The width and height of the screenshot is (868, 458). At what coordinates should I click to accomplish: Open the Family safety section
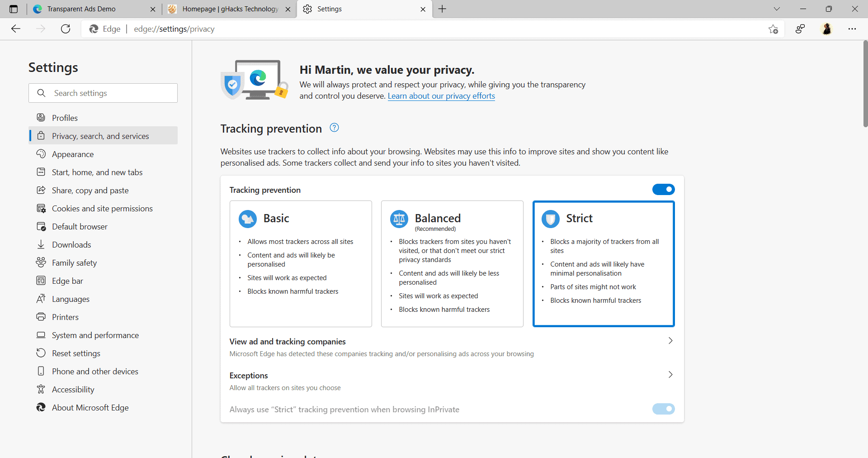(74, 262)
